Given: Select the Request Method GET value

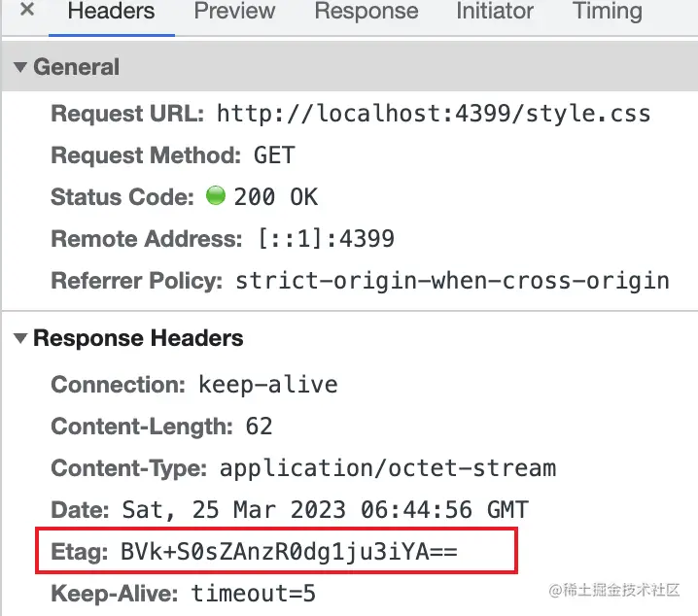Looking at the screenshot, I should click(274, 155).
